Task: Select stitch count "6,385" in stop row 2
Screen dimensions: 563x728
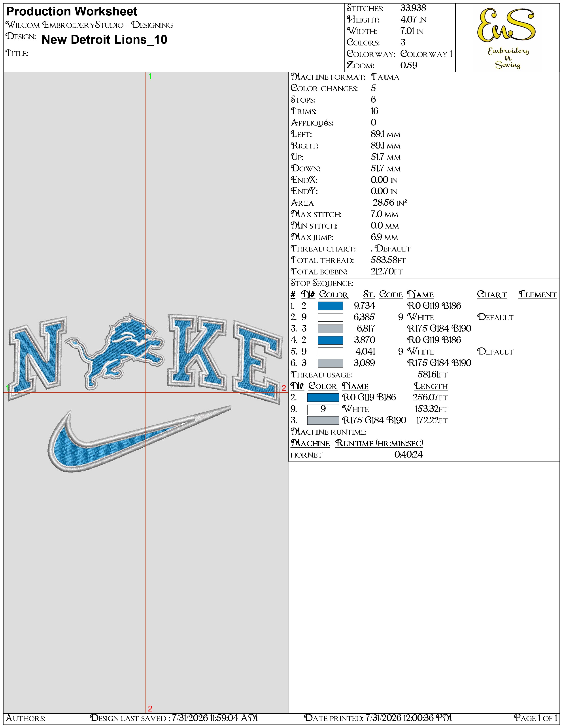Action: click(364, 317)
